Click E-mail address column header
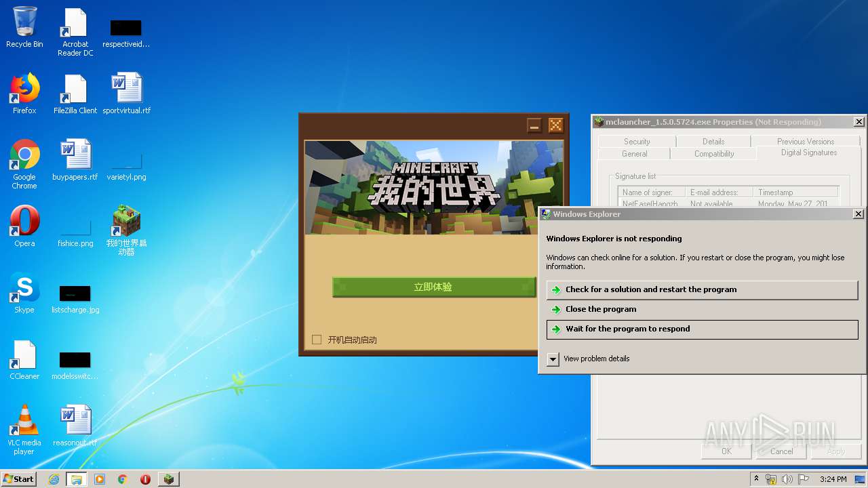The width and height of the screenshot is (868, 488). click(x=719, y=192)
